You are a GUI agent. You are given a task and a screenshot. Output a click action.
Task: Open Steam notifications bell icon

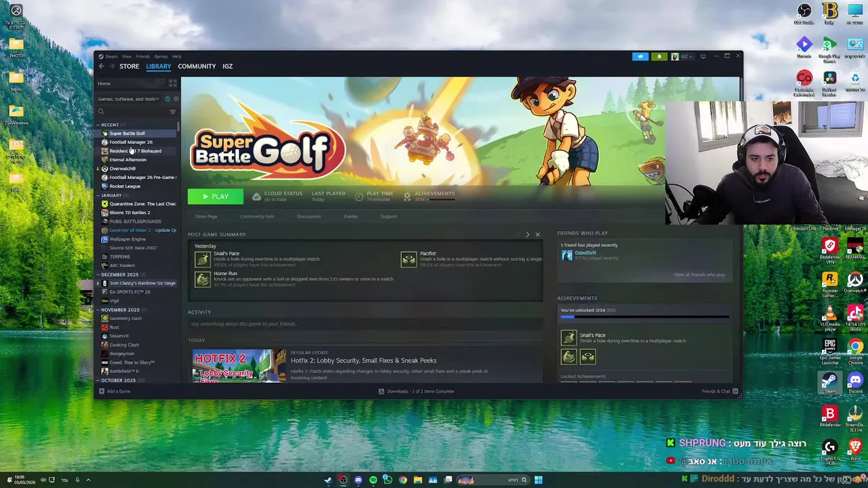(659, 56)
